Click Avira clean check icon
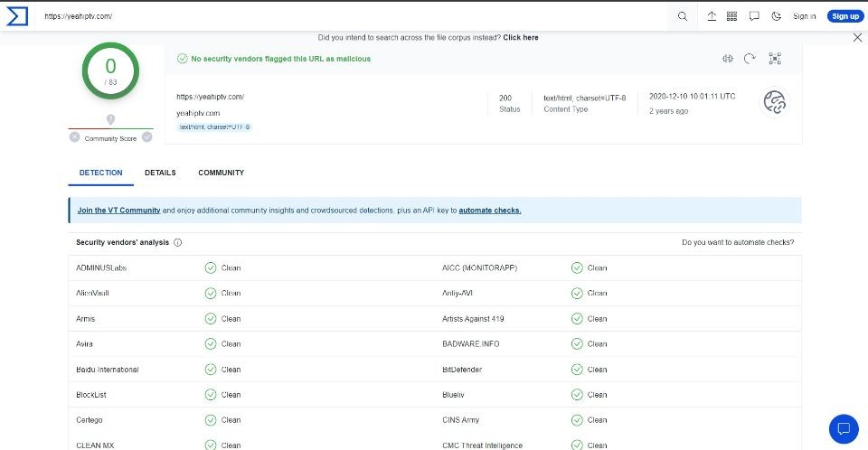The image size is (868, 450). pos(211,343)
